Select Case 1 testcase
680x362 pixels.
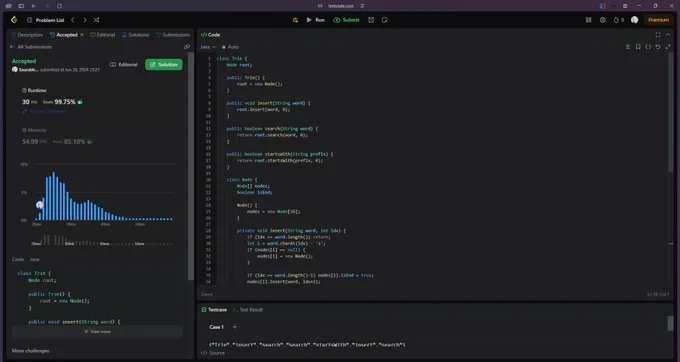point(216,327)
